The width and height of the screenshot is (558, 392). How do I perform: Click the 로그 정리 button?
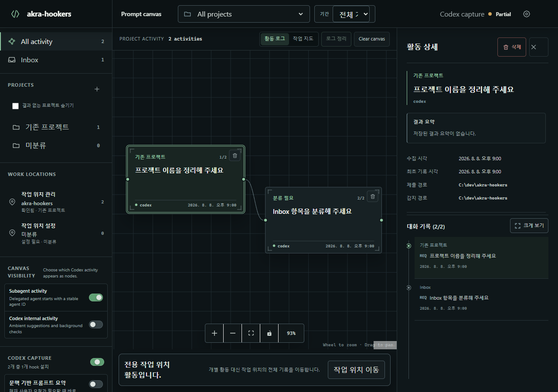pyautogui.click(x=336, y=39)
